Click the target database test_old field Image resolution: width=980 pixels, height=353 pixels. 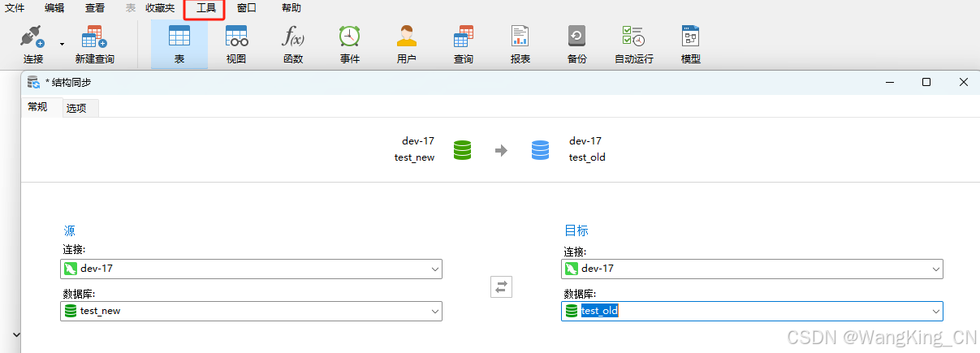click(752, 311)
